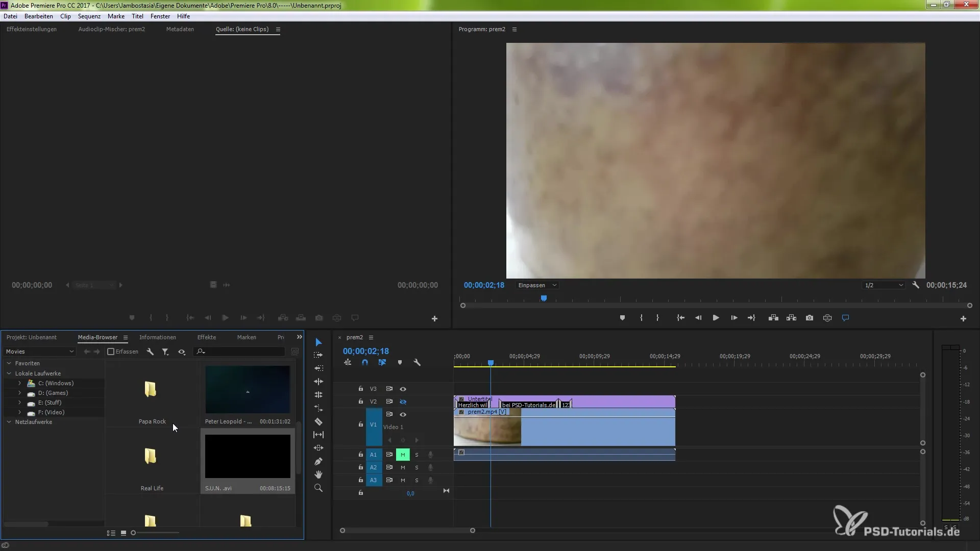Unmute track A1 with M button
This screenshot has width=980, height=551.
point(403,455)
